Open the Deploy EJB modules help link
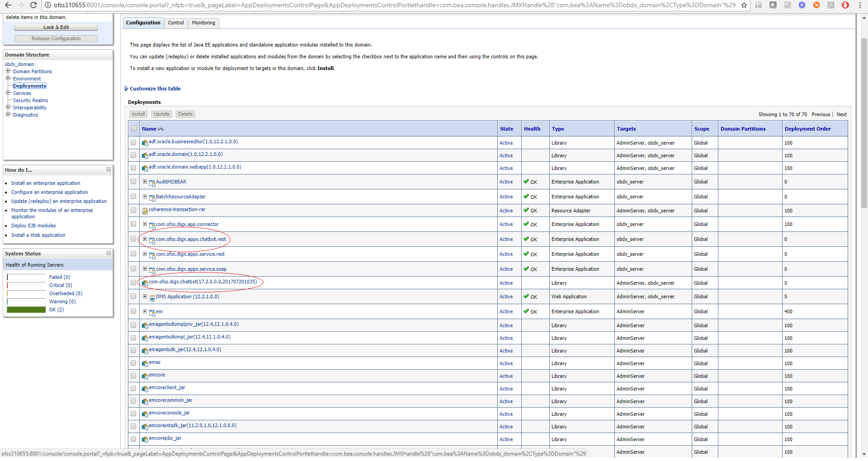Image resolution: width=868 pixels, height=461 pixels. coord(33,226)
